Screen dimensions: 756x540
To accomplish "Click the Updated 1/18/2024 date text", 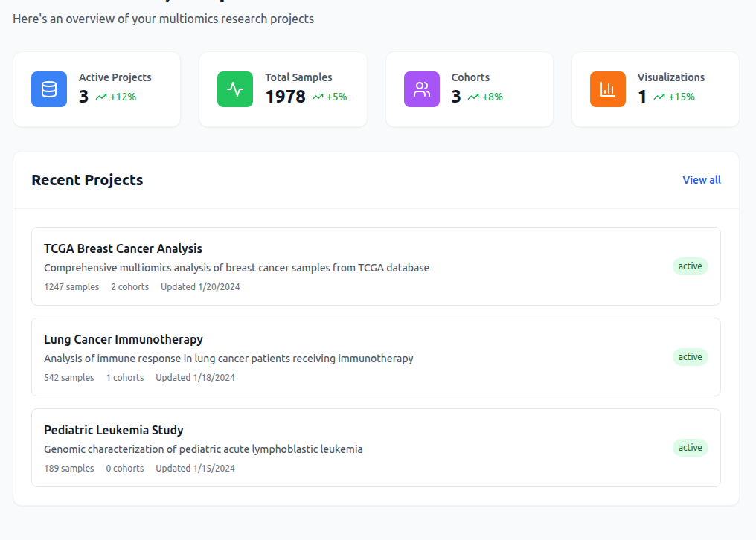I will coord(195,378).
